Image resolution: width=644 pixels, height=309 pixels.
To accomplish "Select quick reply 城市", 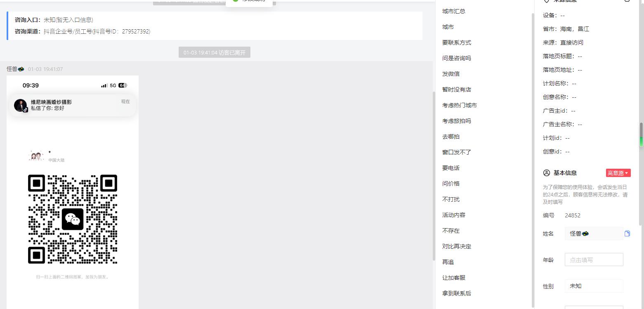I will coord(448,27).
